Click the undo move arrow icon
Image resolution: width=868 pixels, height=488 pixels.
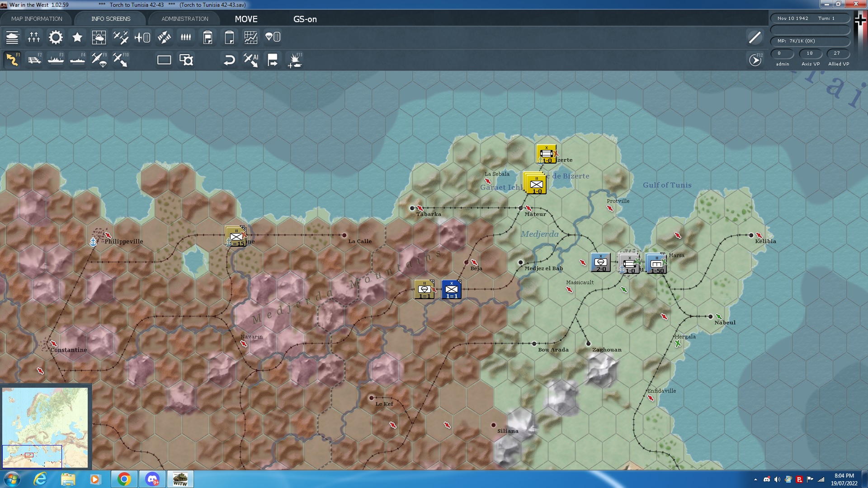click(229, 60)
